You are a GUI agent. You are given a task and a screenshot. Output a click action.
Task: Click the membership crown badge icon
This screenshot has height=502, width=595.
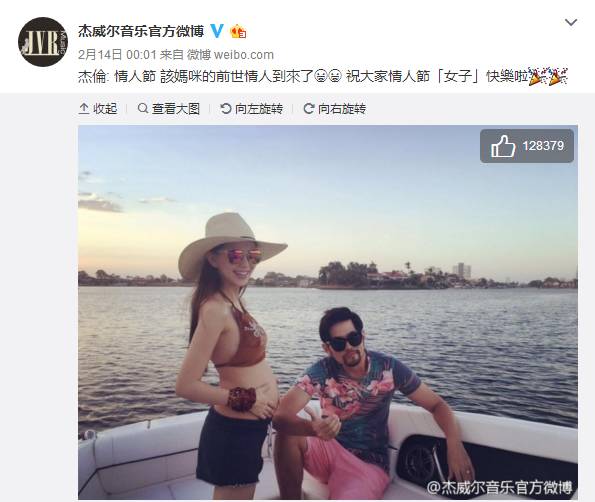point(238,31)
